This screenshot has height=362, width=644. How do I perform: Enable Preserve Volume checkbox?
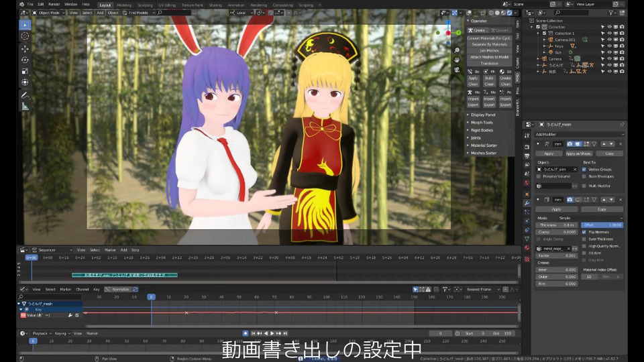(539, 176)
